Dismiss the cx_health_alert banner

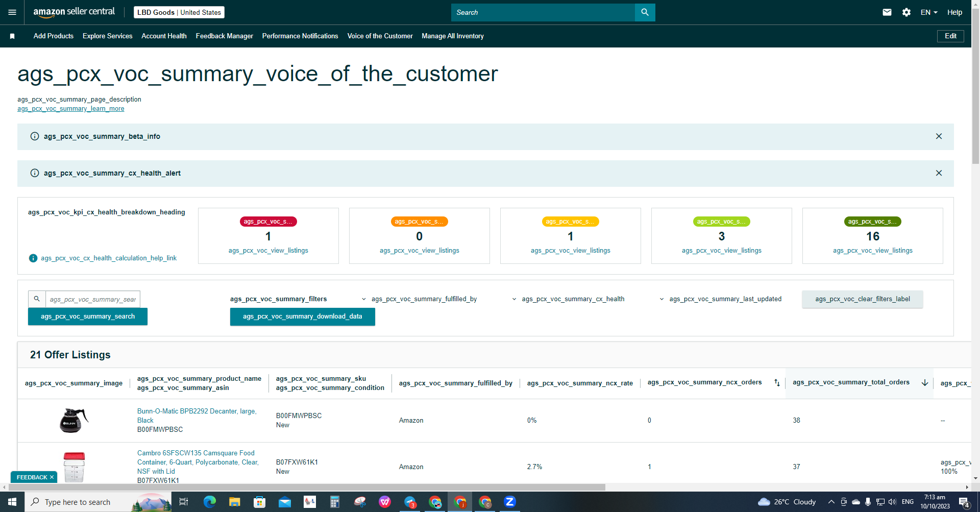click(x=939, y=173)
